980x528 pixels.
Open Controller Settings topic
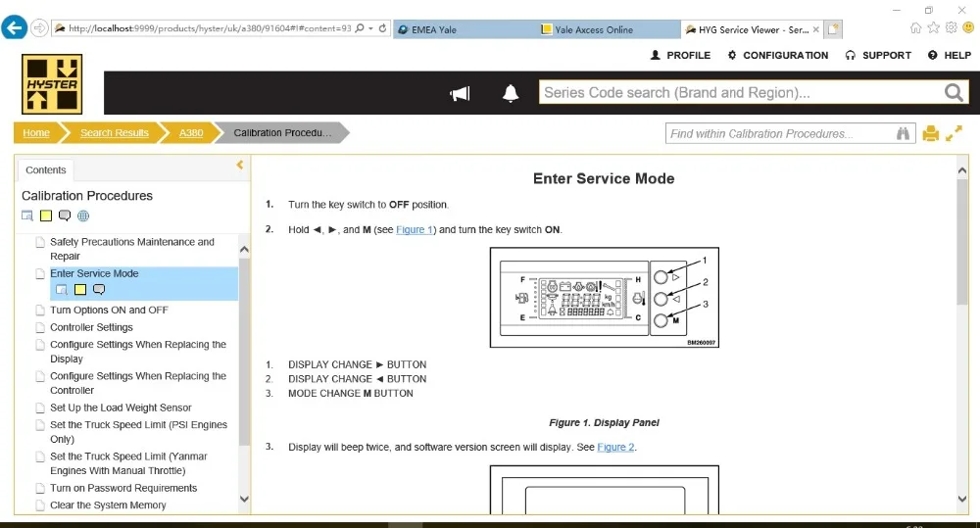pos(91,327)
